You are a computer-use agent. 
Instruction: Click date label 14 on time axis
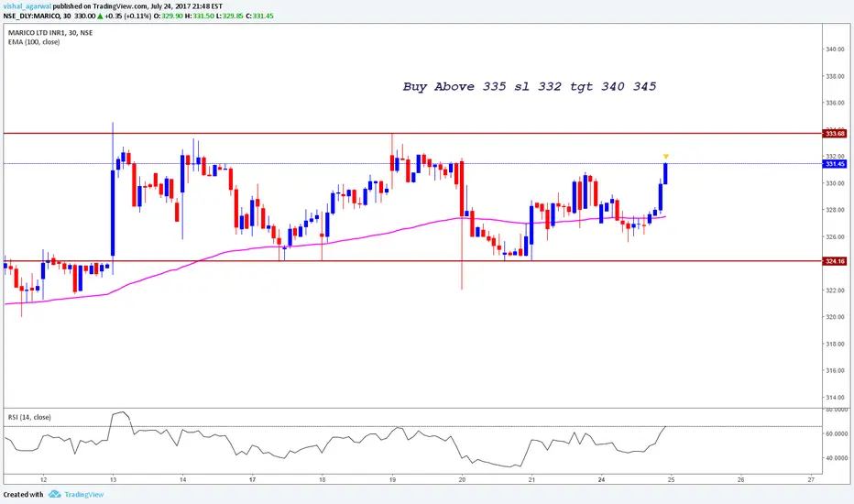(x=183, y=480)
